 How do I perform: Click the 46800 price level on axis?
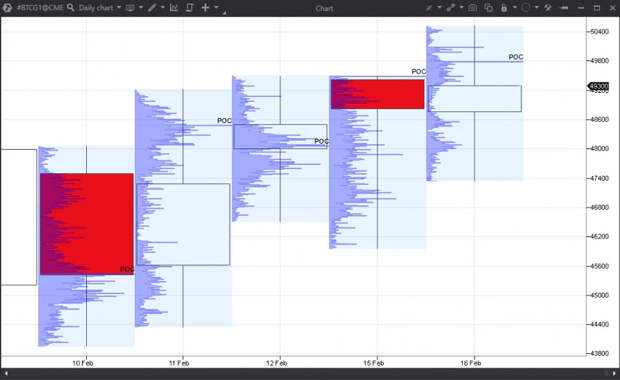(x=599, y=207)
